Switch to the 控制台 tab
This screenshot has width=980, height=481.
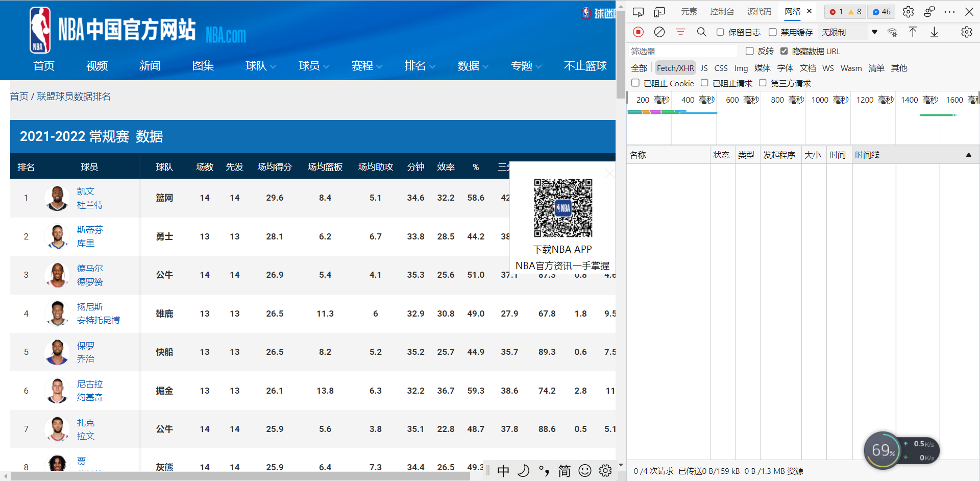722,11
